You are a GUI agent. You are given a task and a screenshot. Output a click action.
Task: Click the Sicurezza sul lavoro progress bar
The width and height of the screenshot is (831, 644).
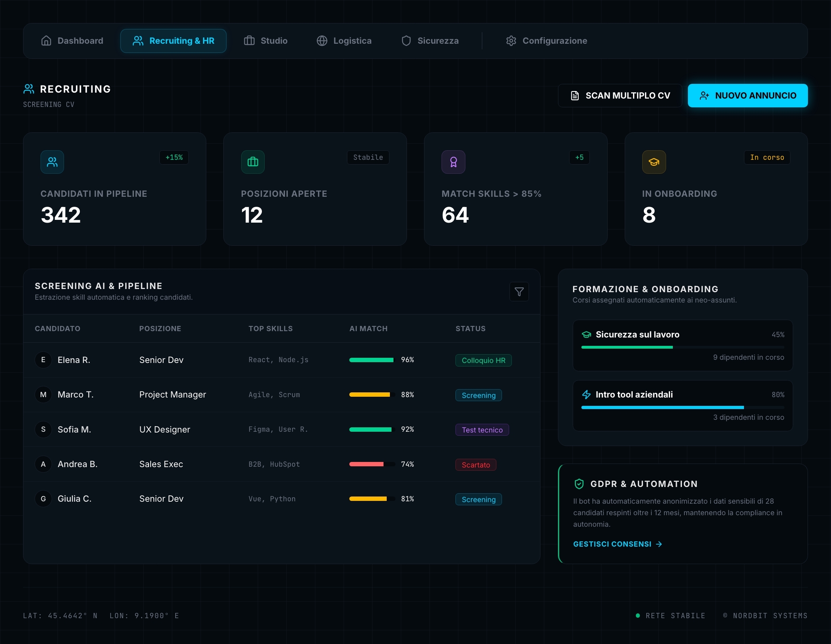(682, 347)
